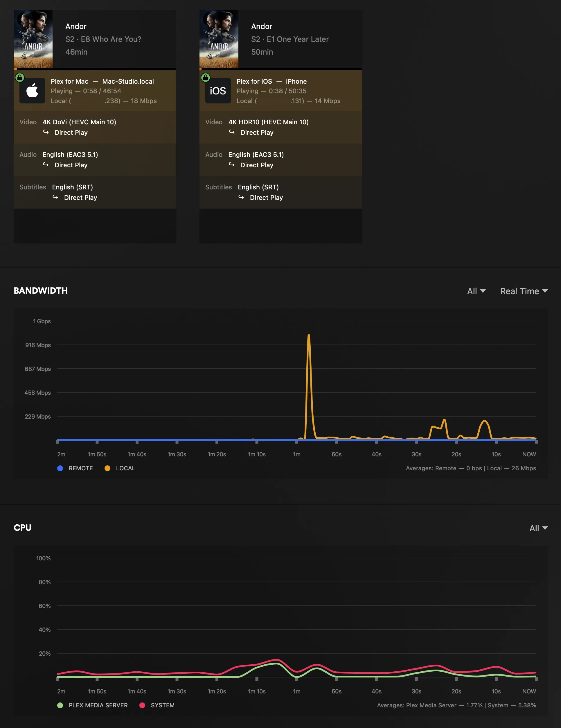561x728 pixels.
Task: Click the 14 Mbps bandwidth value
Action: (328, 101)
